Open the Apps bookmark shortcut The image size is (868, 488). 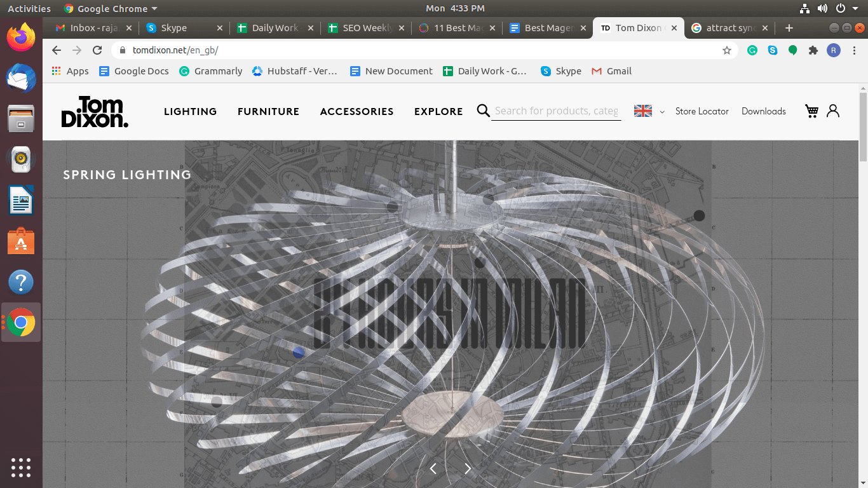point(71,71)
